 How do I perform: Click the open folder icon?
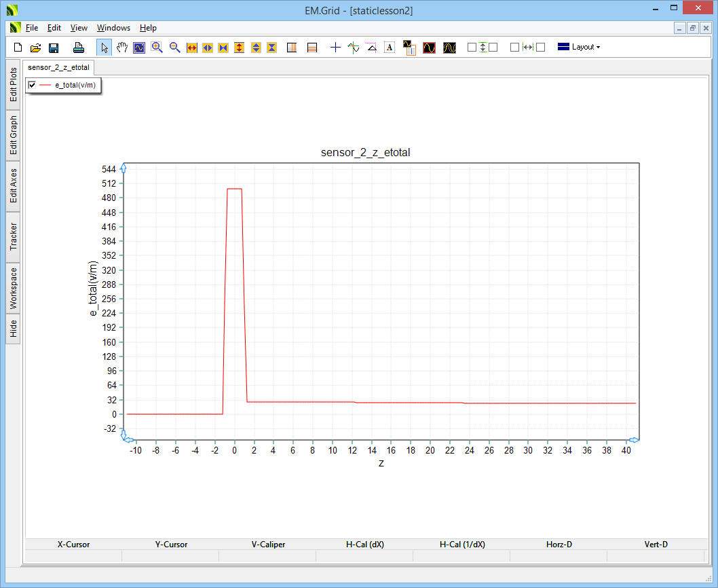(x=36, y=48)
